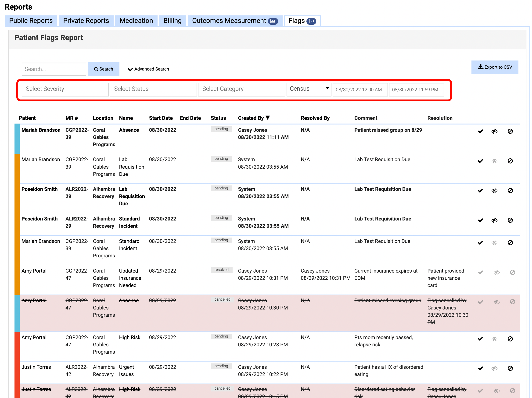Toggle eye icon for Justin Torres Urgent Issues

point(494,369)
